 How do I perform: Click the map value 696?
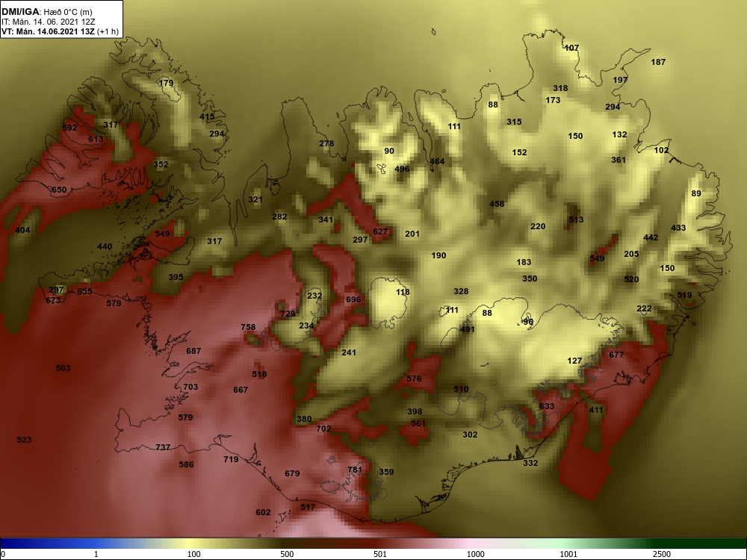353,299
